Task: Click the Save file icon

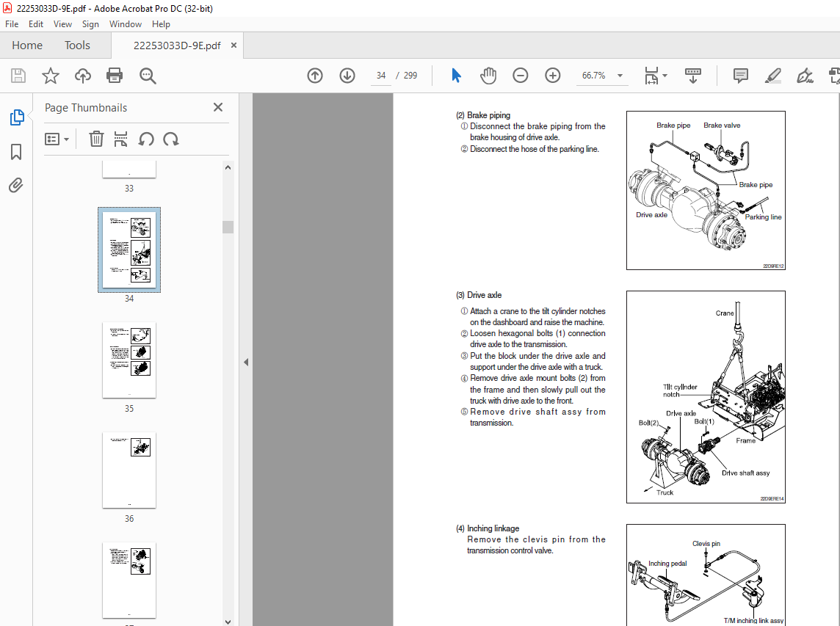Action: tap(18, 76)
